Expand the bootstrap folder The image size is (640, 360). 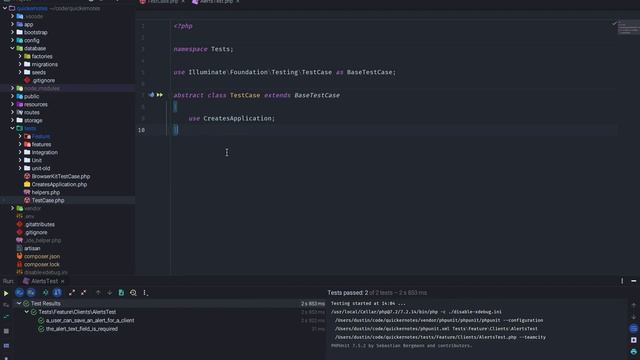[x=12, y=32]
